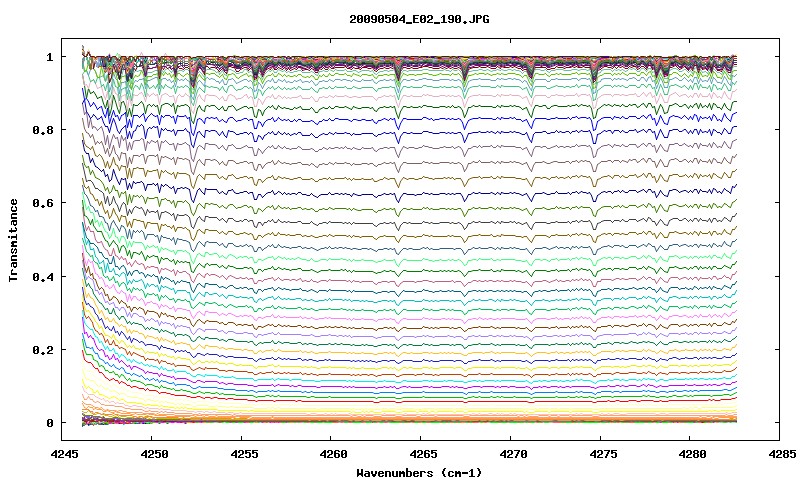Click the y-axis tick label 0.2
This screenshot has height=480, width=800.
pyautogui.click(x=43, y=350)
